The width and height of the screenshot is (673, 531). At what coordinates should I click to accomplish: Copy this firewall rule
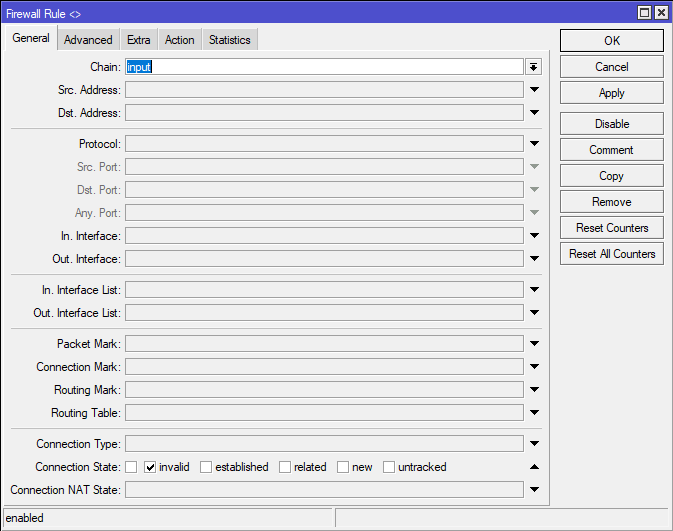[612, 176]
